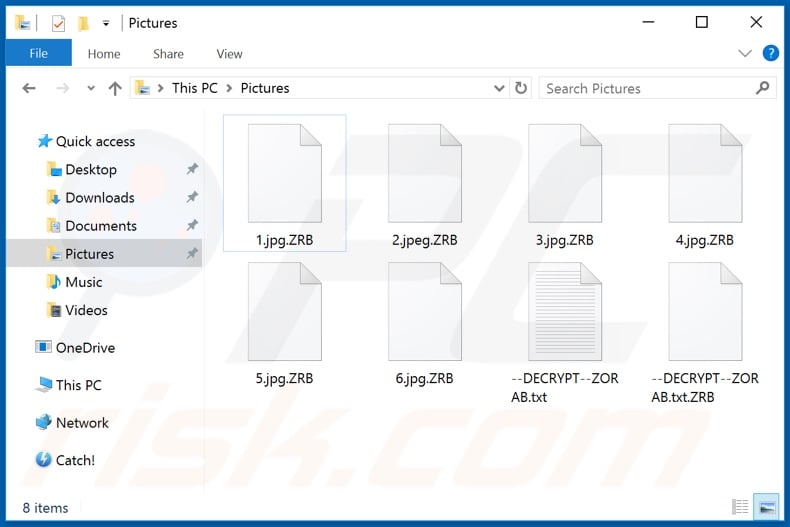Maximize the Pictures window
Screen dimensions: 790x527
pyautogui.click(x=702, y=22)
